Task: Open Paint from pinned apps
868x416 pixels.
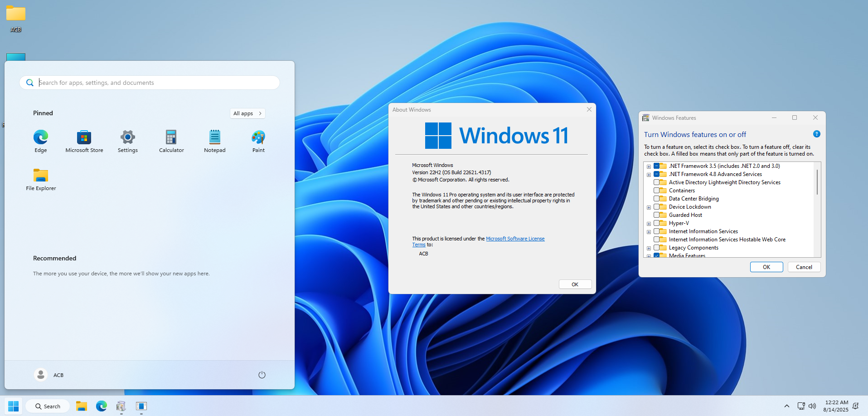Action: 258,141
